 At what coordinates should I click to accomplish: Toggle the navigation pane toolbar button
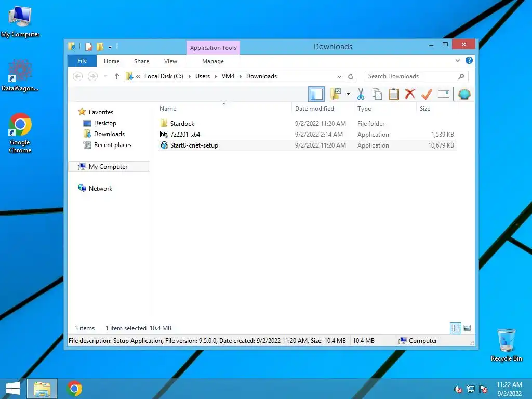(x=316, y=94)
